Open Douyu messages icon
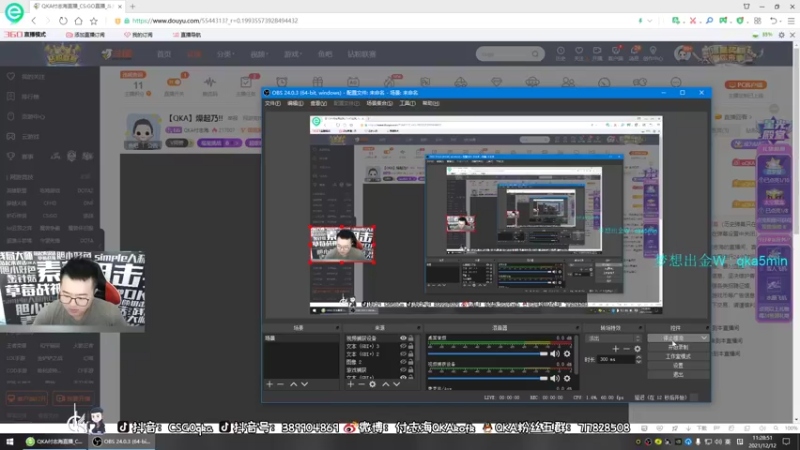 pos(635,53)
